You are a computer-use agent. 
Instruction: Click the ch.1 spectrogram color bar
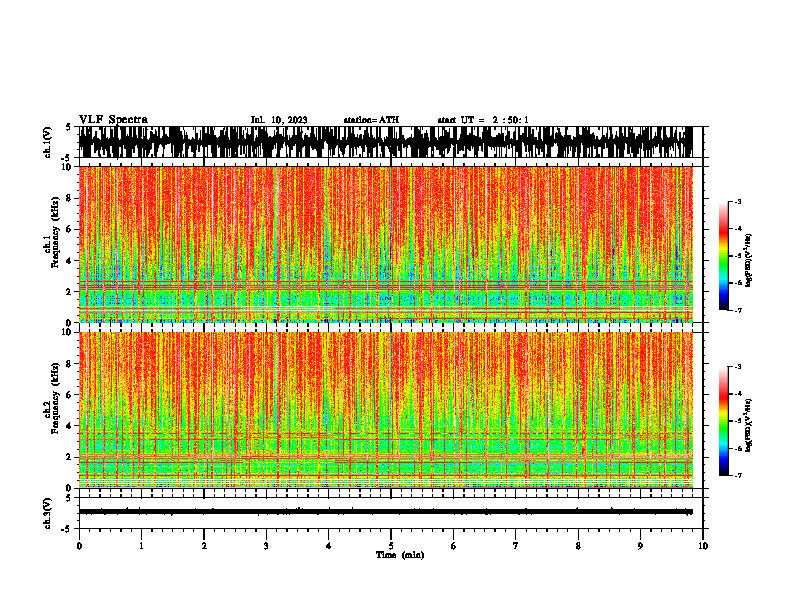[x=723, y=256]
